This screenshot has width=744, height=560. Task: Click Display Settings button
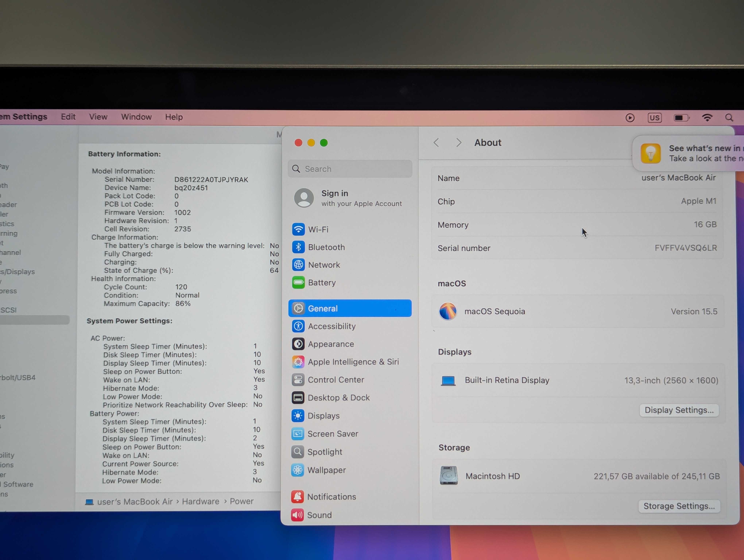point(679,410)
